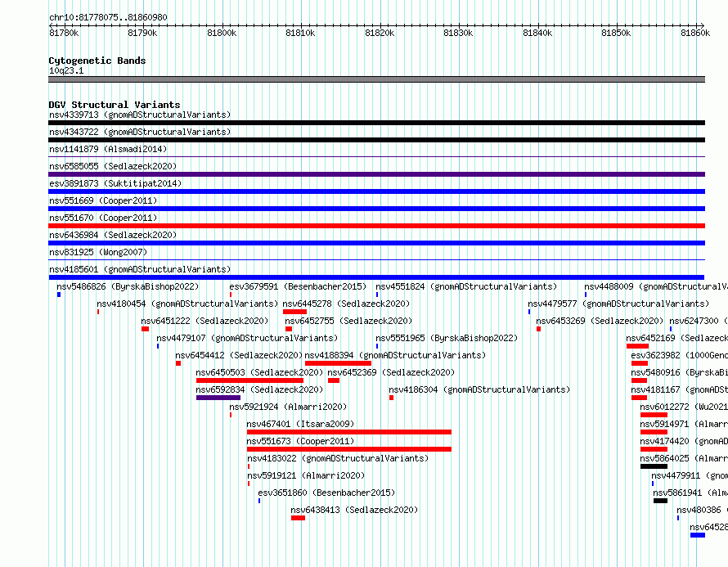728x567 pixels.
Task: Open the nsv480386 variant label
Action: coord(702,510)
